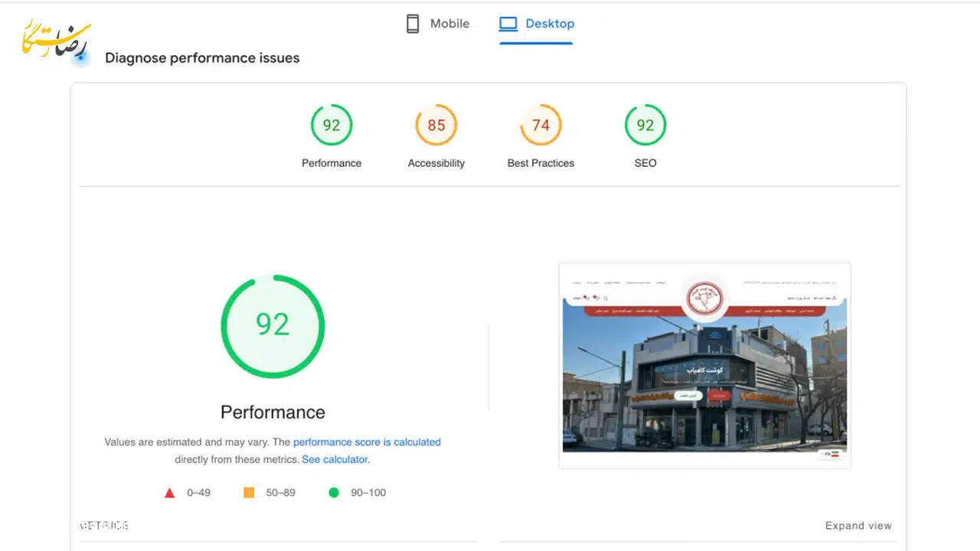Click the Performance label under small gauge

click(332, 163)
